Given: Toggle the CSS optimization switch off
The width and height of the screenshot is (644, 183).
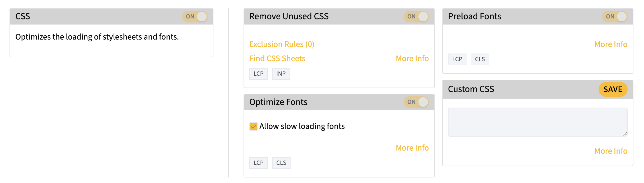Looking at the screenshot, I should pyautogui.click(x=195, y=17).
